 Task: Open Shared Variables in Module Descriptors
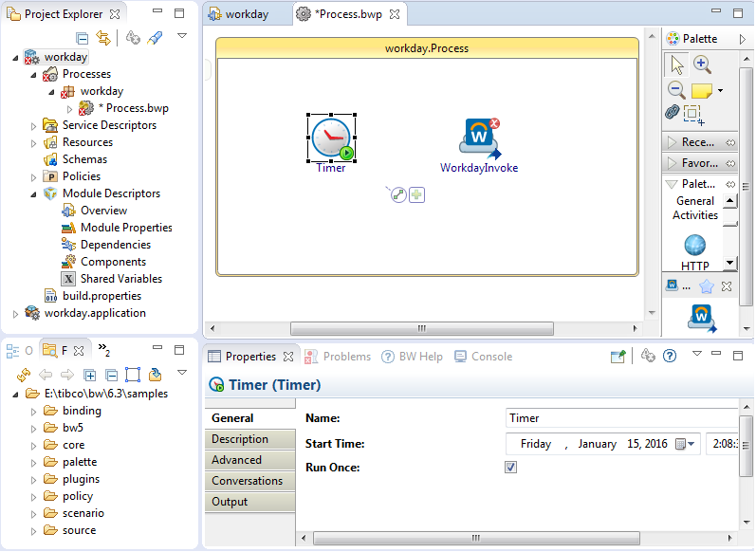121,279
